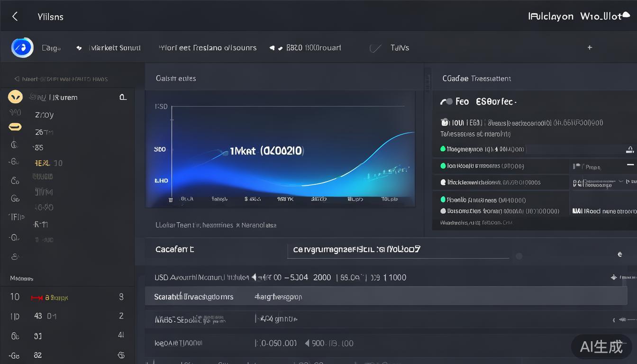Expand the yellow chevron circle in the sidebar
Viewport: 637px width, 364px height.
click(15, 97)
